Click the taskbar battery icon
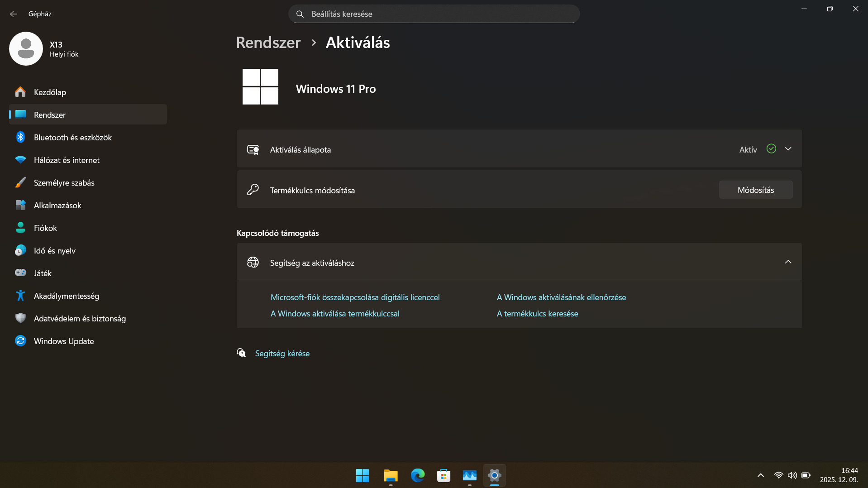 click(x=806, y=475)
